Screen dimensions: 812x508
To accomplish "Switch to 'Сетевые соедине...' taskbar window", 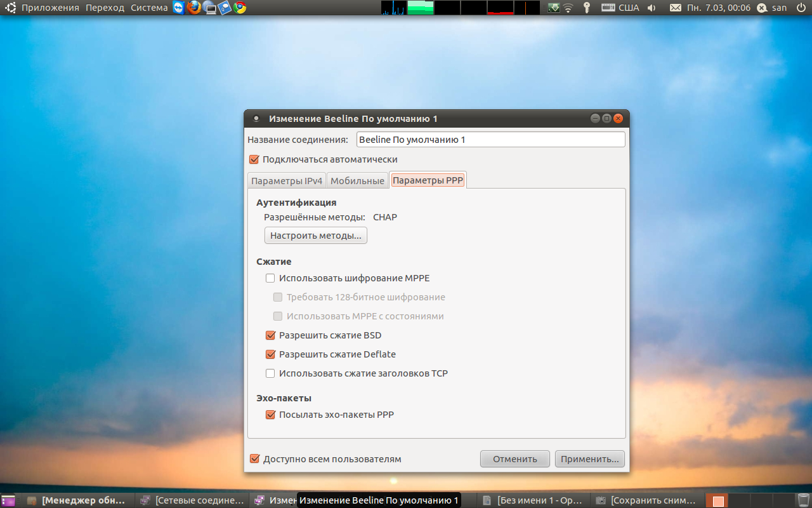I will coord(193,500).
